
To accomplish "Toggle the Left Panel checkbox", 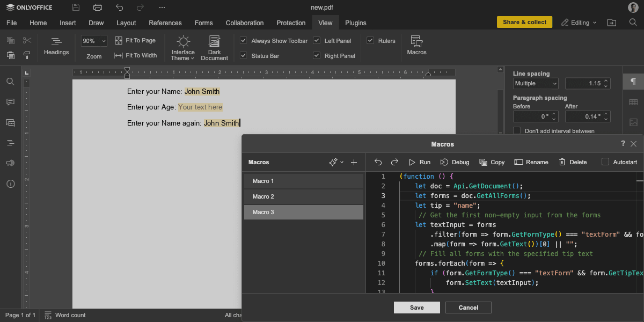I will click(317, 41).
